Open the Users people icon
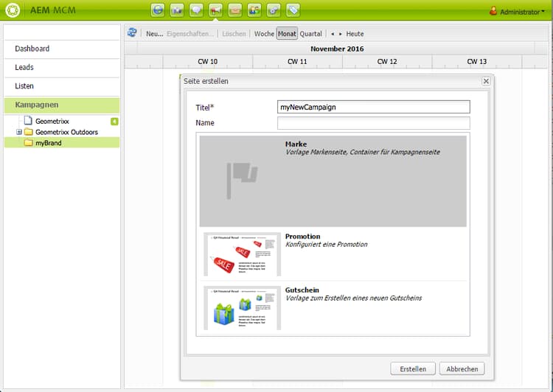 click(x=254, y=10)
